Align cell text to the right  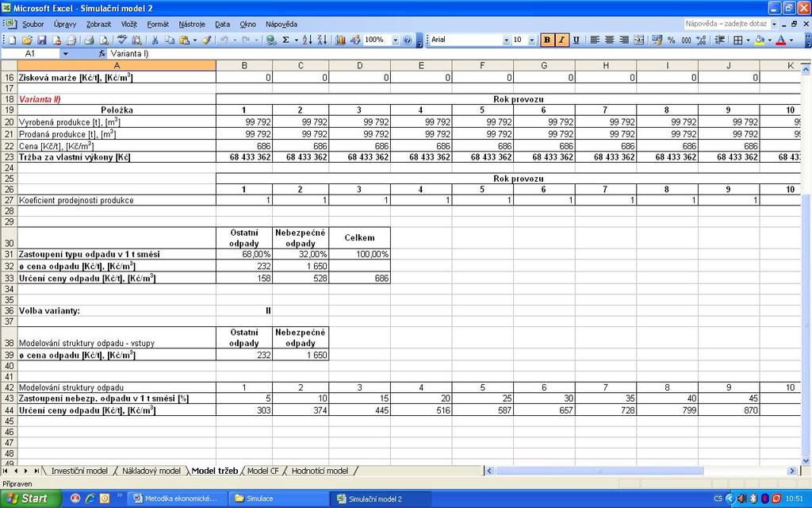tap(624, 40)
